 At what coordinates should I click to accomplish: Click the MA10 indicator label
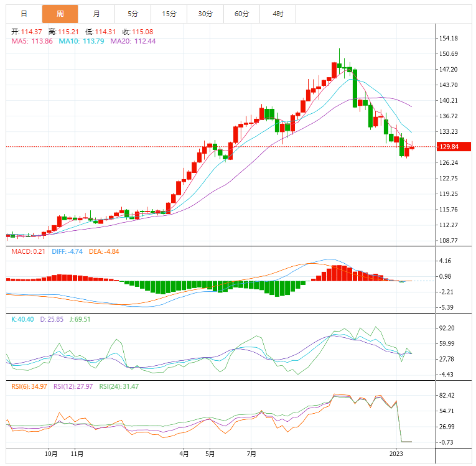click(x=81, y=41)
